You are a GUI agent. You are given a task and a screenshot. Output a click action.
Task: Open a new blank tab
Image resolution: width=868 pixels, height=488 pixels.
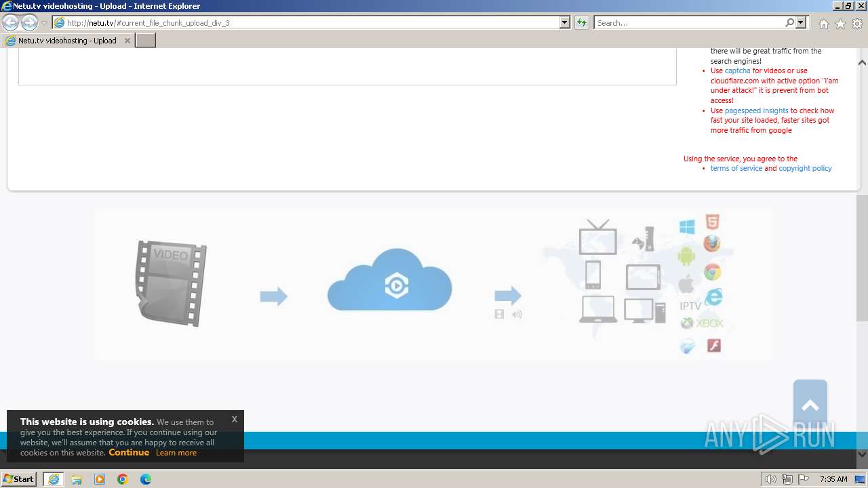click(146, 41)
